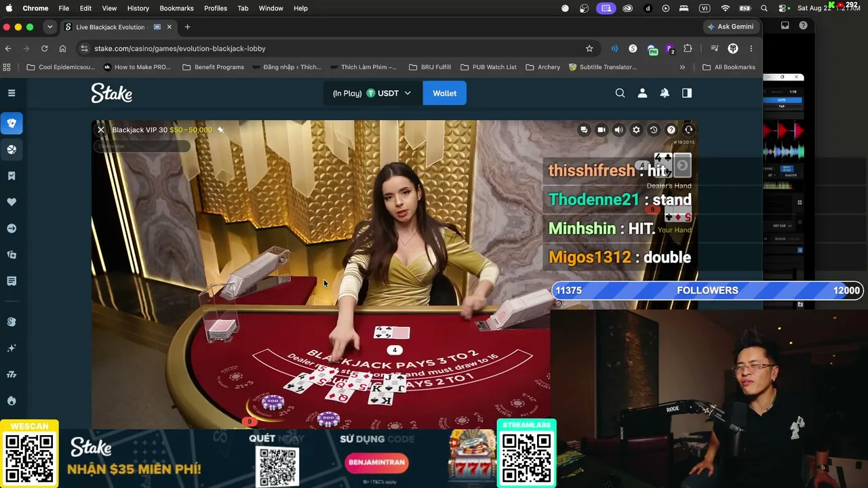Open the Chrome extensions puzzle icon
The image size is (868, 488).
(688, 48)
